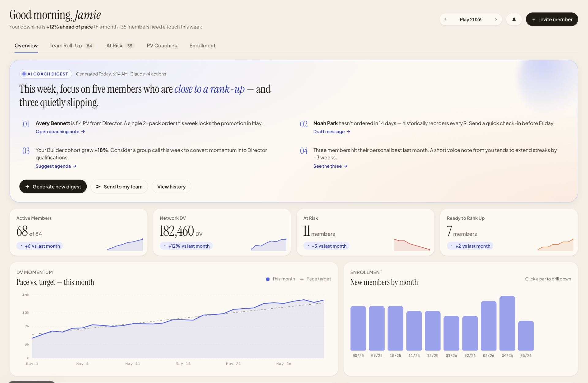
Task: Click the 35 count badge on At Risk
Action: pyautogui.click(x=130, y=46)
